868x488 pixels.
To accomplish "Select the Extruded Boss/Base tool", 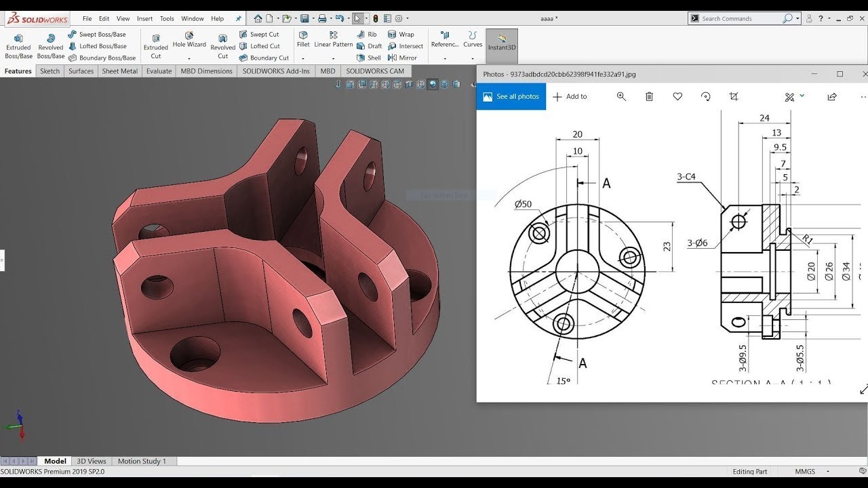I will [x=18, y=46].
